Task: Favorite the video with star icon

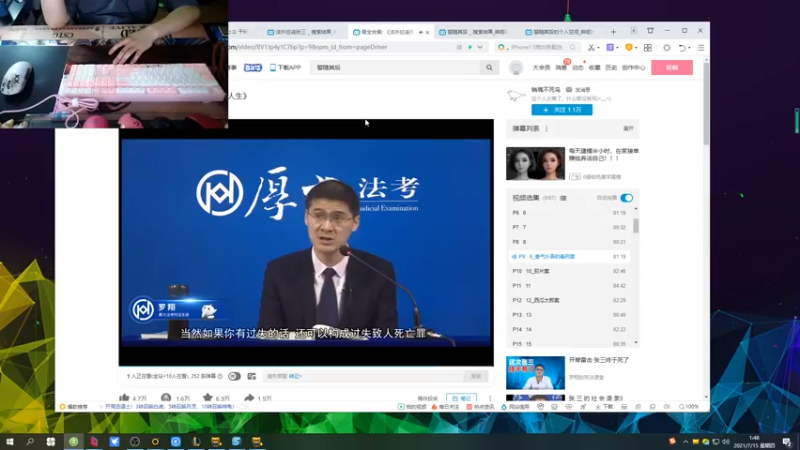Action: [x=207, y=397]
